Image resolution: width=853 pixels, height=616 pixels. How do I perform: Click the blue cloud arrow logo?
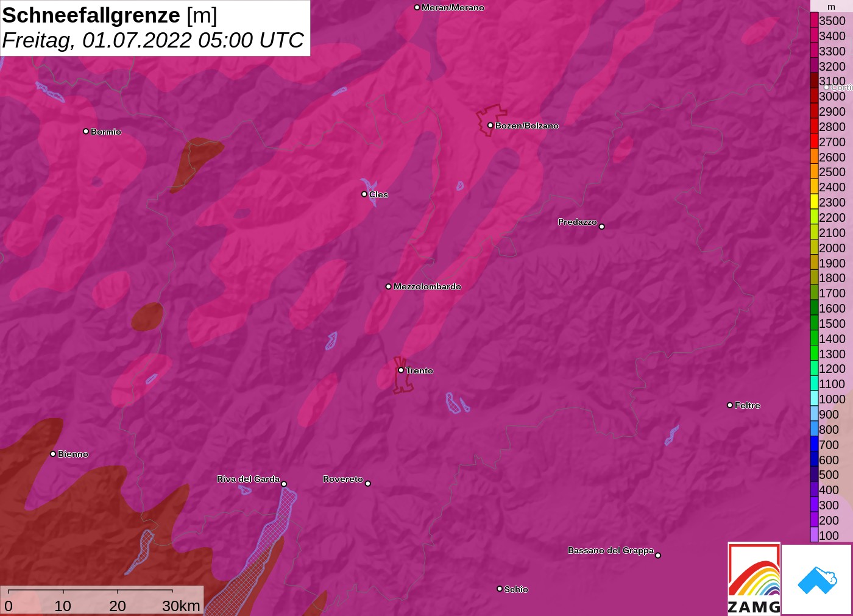[x=817, y=579]
